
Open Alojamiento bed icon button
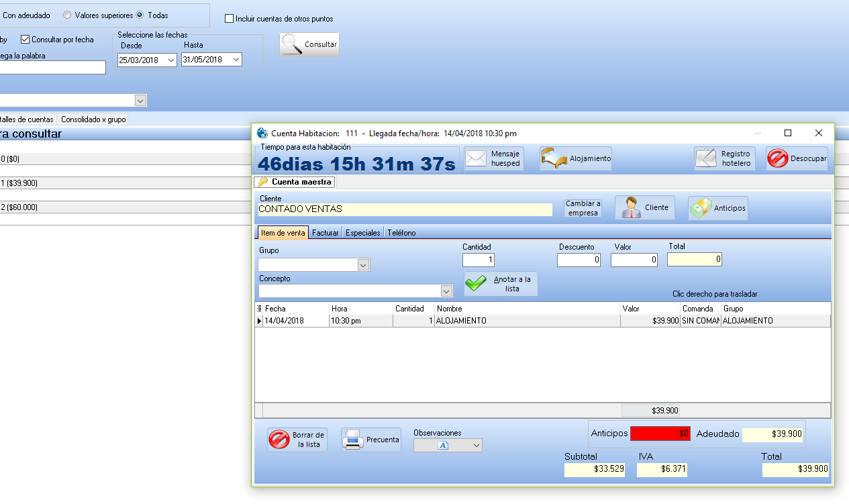tap(555, 159)
